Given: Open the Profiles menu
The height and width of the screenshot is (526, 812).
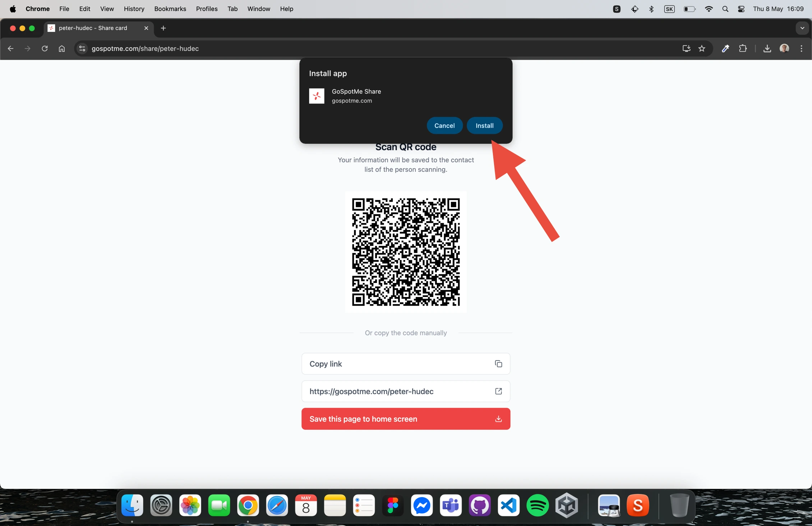Looking at the screenshot, I should pyautogui.click(x=207, y=9).
